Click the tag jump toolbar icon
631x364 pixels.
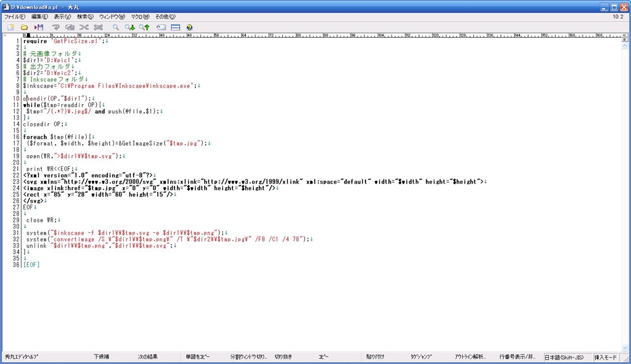pyautogui.click(x=161, y=27)
